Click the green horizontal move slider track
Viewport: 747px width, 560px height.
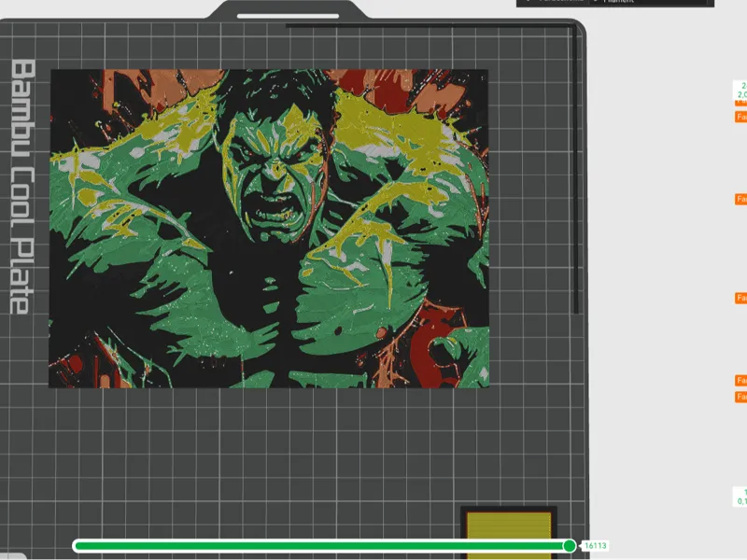(324, 546)
